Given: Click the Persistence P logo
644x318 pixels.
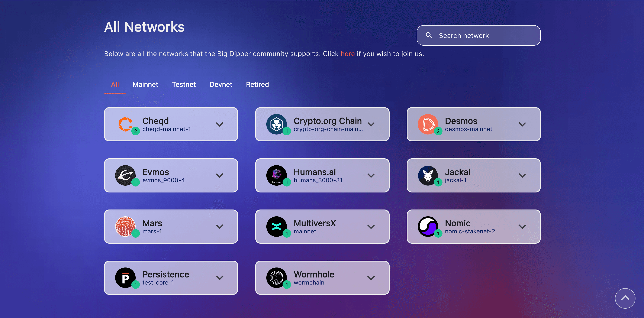Looking at the screenshot, I should [x=125, y=278].
